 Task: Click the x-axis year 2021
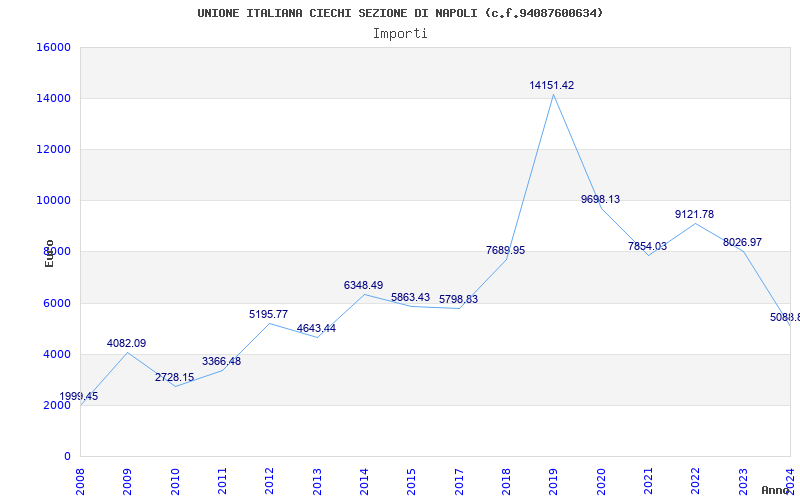[648, 481]
